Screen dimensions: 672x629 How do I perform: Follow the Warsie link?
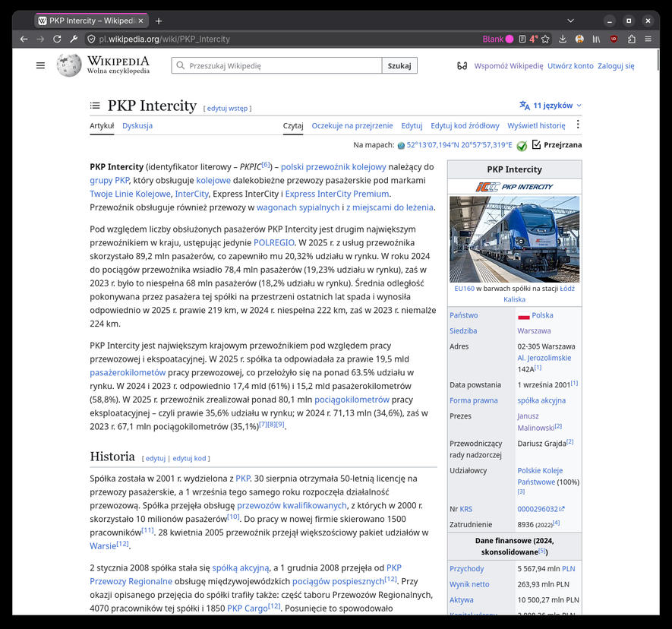(103, 546)
